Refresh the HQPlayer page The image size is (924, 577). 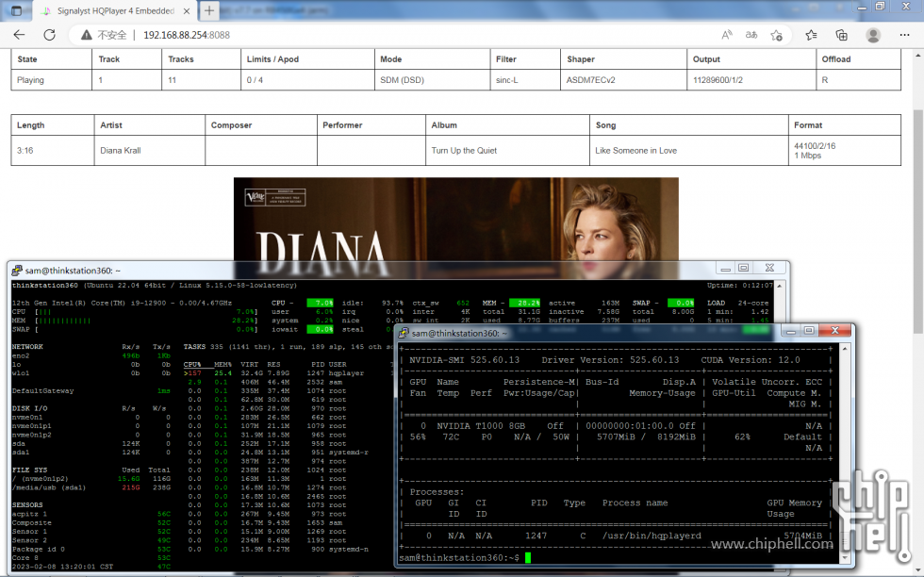pyautogui.click(x=49, y=35)
